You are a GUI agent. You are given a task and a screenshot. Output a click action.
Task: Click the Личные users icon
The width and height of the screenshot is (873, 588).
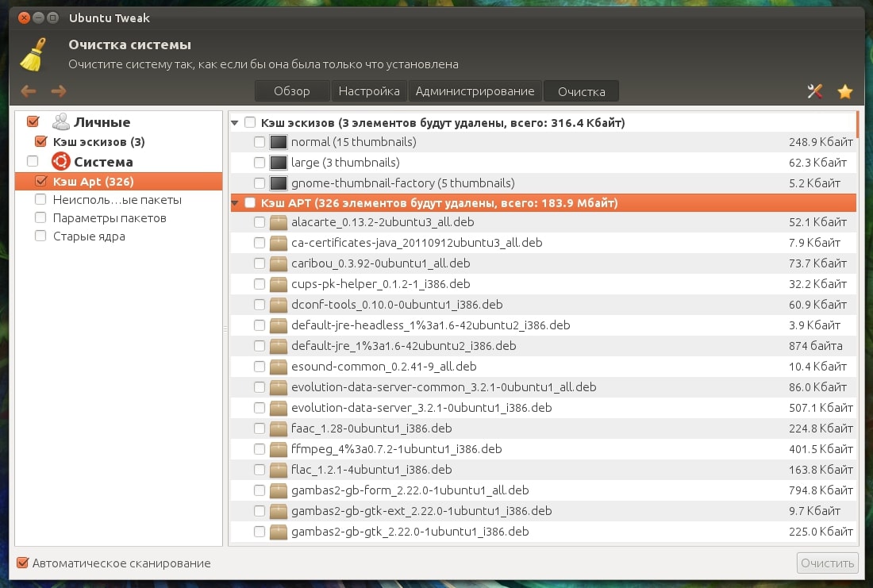tap(60, 121)
